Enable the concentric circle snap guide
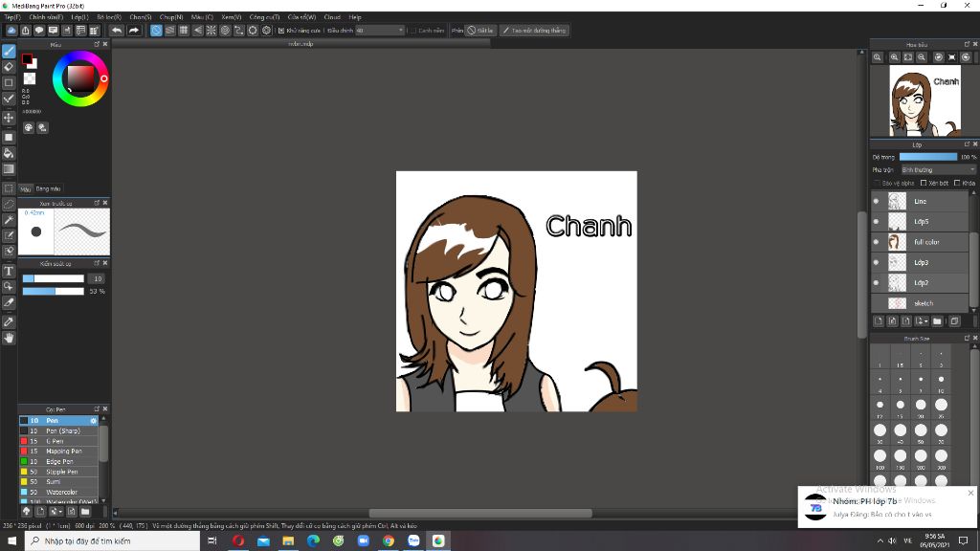The height and width of the screenshot is (551, 980). [225, 30]
